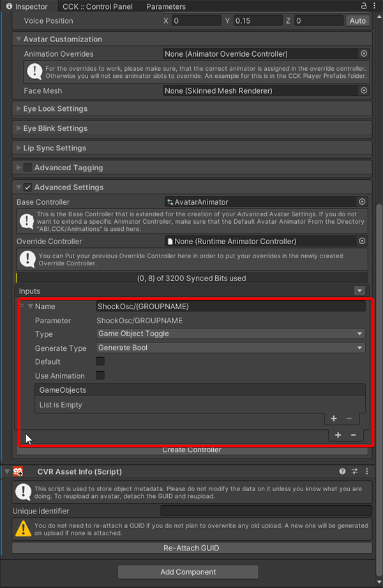Open the Type dropdown showing Game Object Toggle
383x588 pixels.
coord(230,334)
